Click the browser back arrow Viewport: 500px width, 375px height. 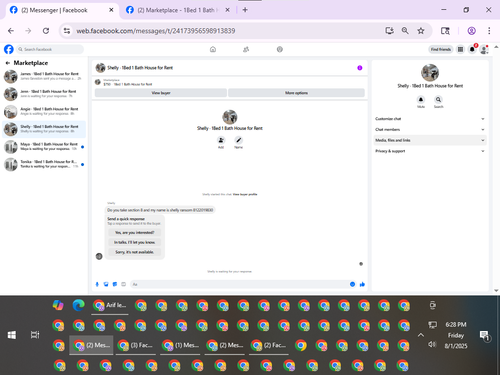pos(11,31)
